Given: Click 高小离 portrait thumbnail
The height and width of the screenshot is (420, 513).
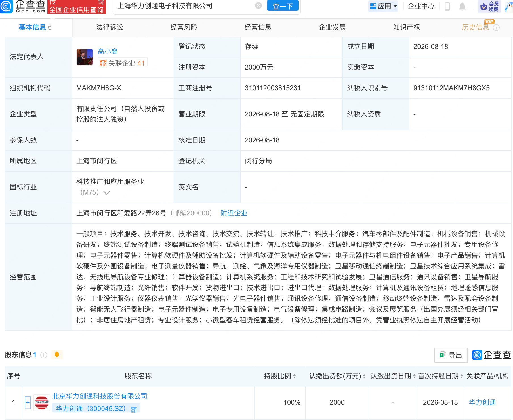Looking at the screenshot, I should 85,57.
